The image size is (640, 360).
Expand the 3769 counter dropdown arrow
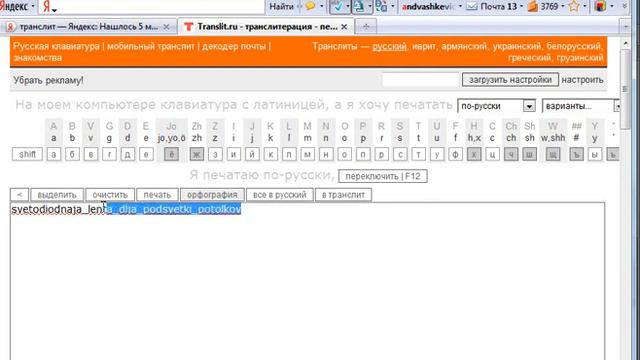click(x=563, y=6)
